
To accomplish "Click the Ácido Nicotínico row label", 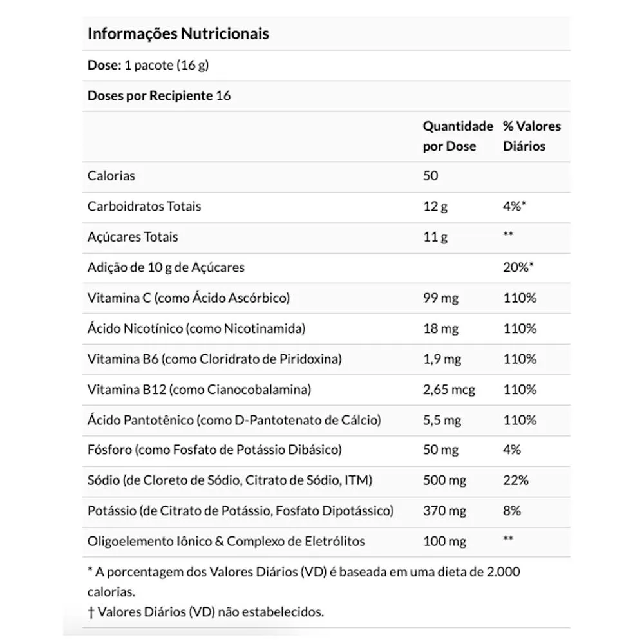I will [x=196, y=328].
